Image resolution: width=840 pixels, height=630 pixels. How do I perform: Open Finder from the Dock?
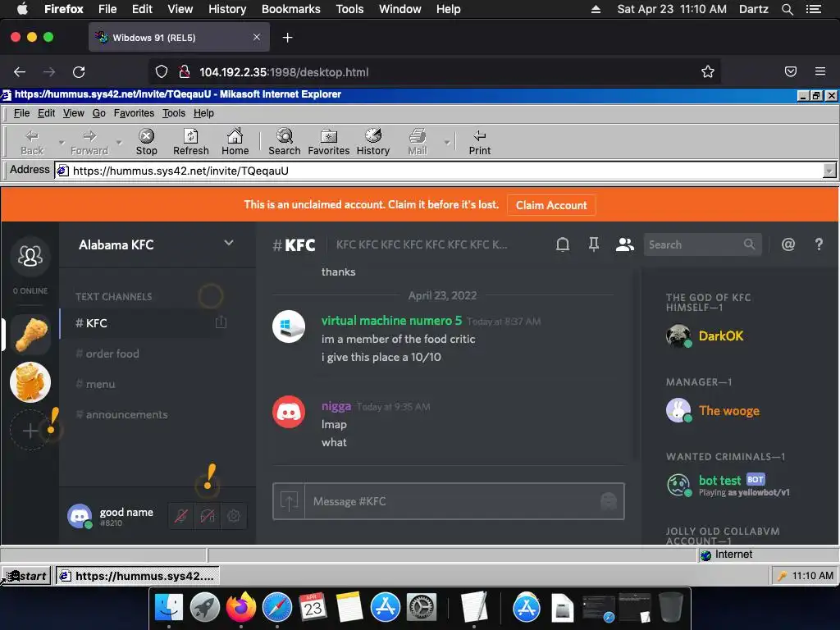coord(169,608)
